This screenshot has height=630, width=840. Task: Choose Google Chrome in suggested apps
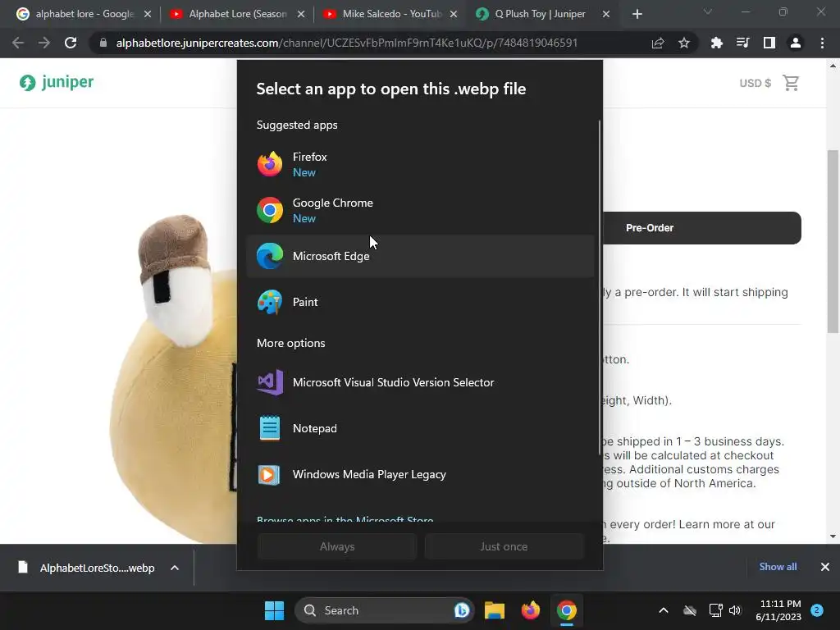420,211
